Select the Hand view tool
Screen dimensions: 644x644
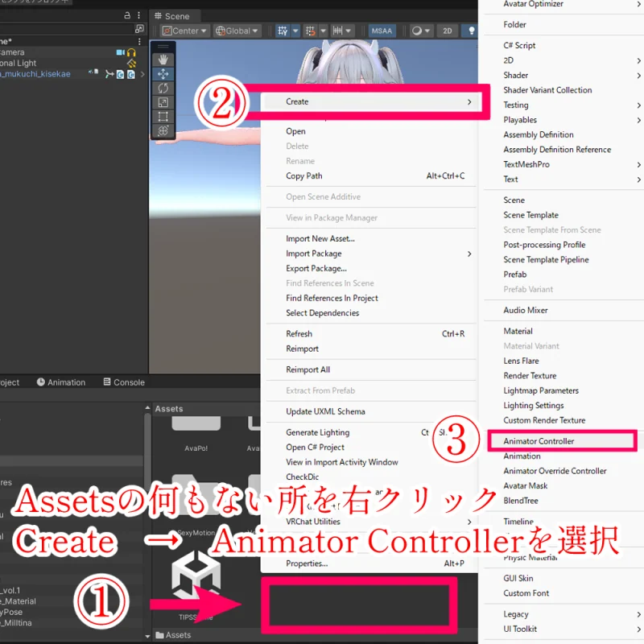tap(163, 60)
